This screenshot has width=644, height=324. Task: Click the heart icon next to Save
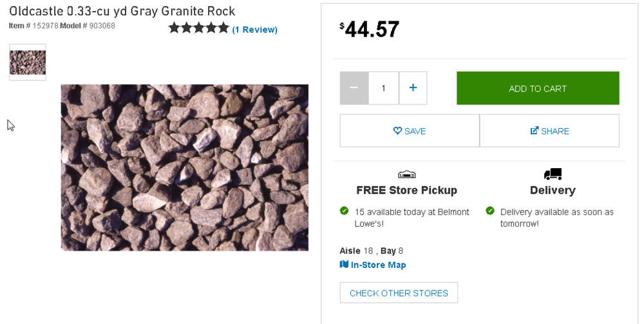click(397, 131)
